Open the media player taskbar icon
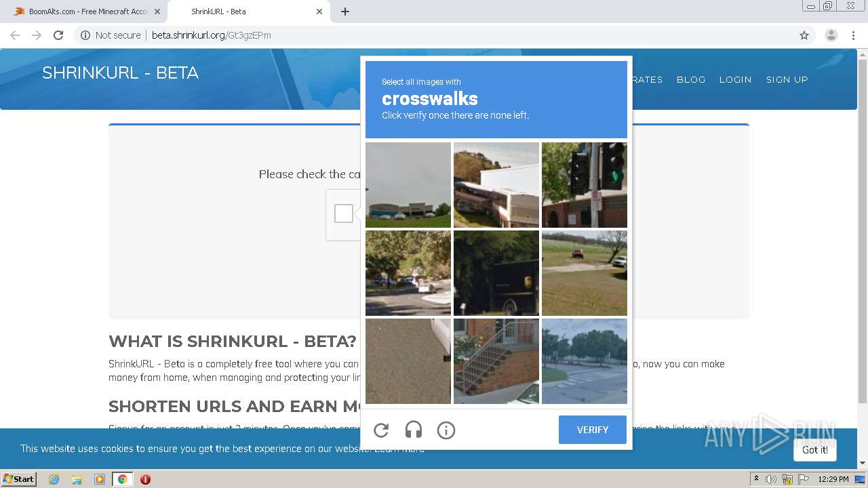Image resolution: width=868 pixels, height=488 pixels. (x=100, y=479)
